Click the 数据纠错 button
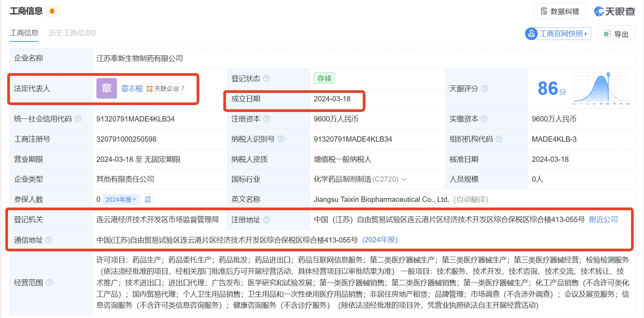 coord(560,11)
